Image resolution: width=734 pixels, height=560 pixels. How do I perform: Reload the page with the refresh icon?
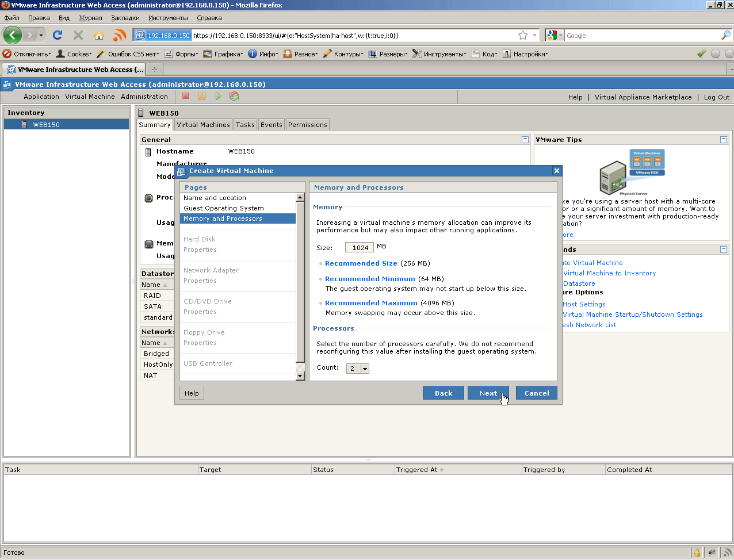tap(58, 35)
